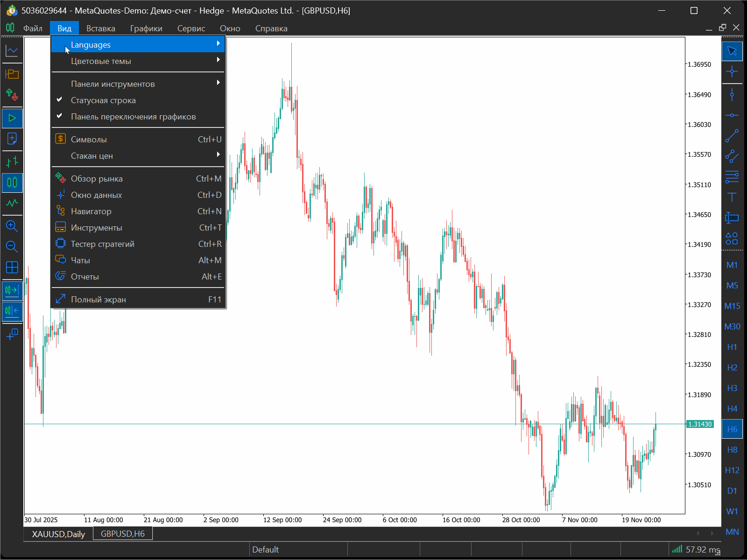Open Обзор рынка market watch entry
747x560 pixels.
tap(138, 179)
